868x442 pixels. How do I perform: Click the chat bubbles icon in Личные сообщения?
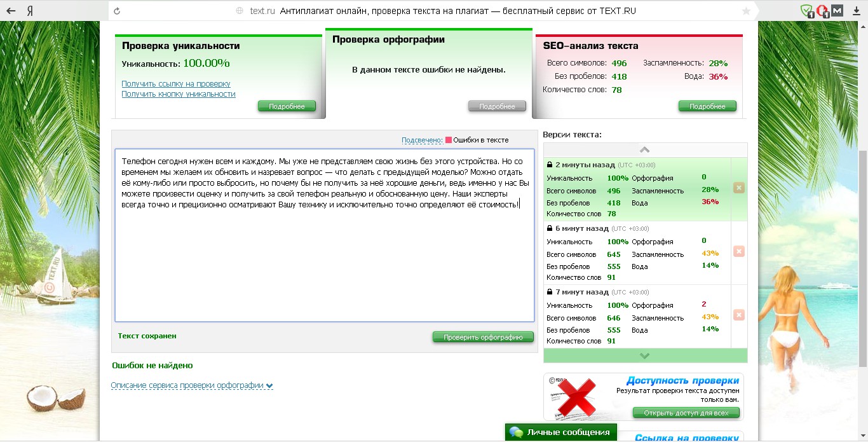(x=516, y=432)
